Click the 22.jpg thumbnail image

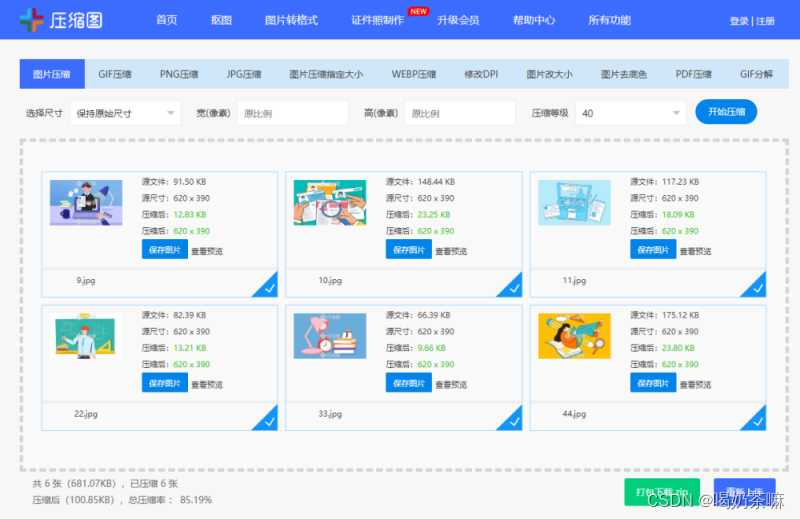point(86,336)
